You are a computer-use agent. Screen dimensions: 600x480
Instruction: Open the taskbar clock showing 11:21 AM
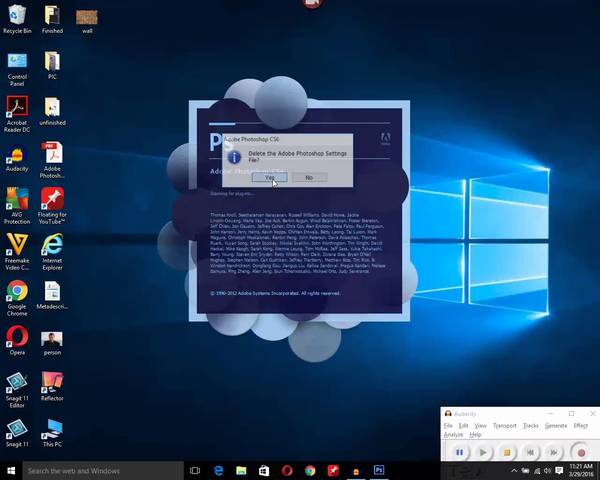coord(581,470)
